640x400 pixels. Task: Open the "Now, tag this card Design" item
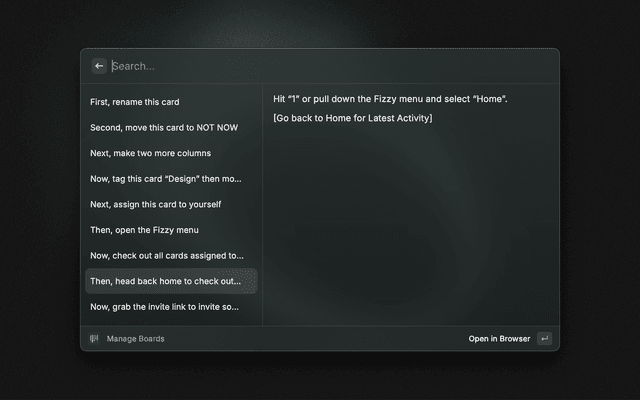165,179
